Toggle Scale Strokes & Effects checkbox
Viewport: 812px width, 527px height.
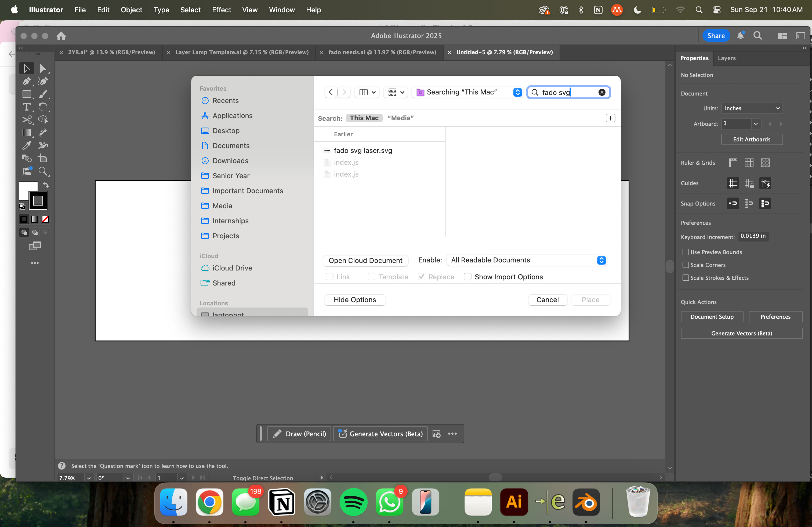[x=686, y=278]
